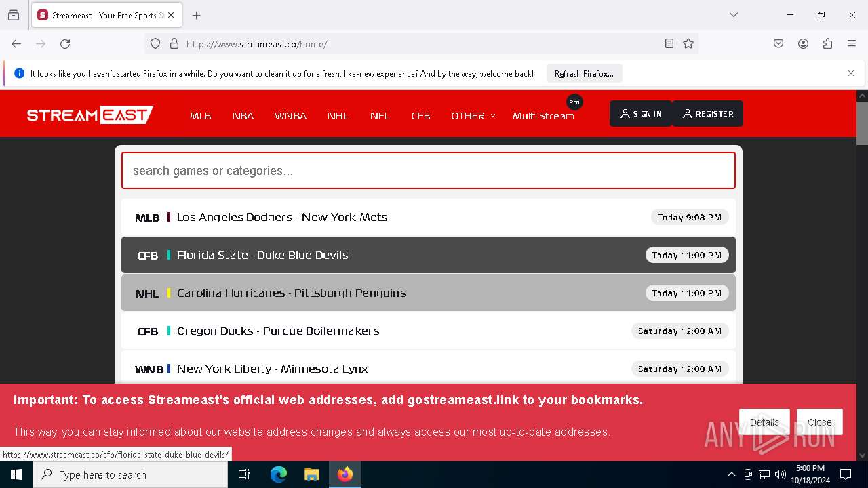The width and height of the screenshot is (868, 488).
Task: Close the Streameast browser tab
Action: (171, 15)
